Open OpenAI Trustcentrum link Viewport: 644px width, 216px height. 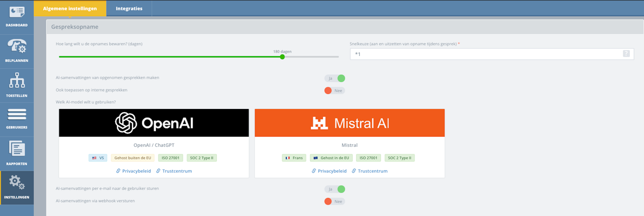click(174, 171)
